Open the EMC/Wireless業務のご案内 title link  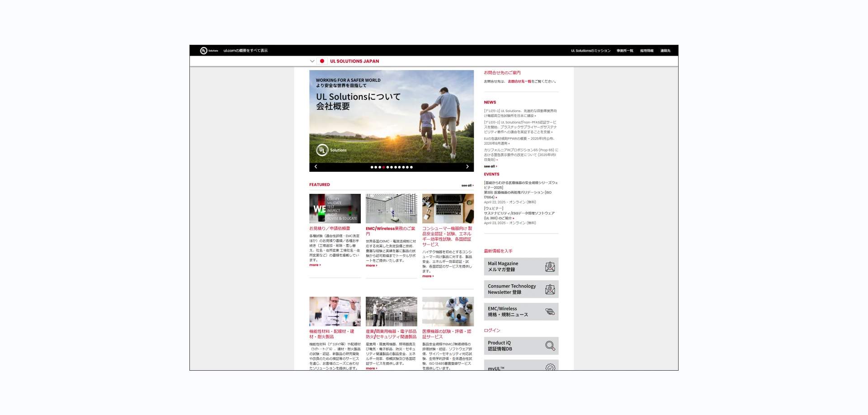coord(391,231)
